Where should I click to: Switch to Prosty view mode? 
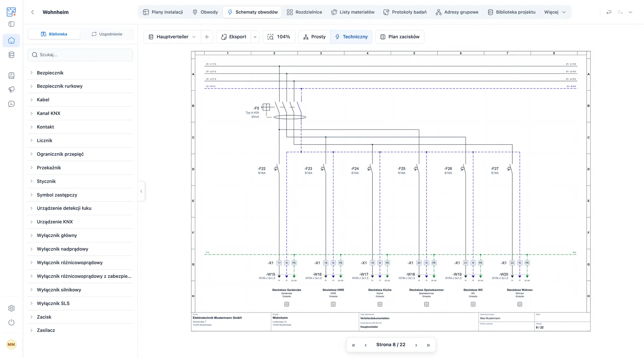click(314, 37)
